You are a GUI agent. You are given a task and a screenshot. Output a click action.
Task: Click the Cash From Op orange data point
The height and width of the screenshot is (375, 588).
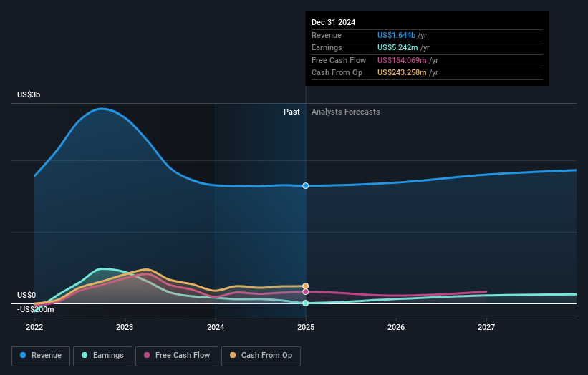[x=306, y=286]
